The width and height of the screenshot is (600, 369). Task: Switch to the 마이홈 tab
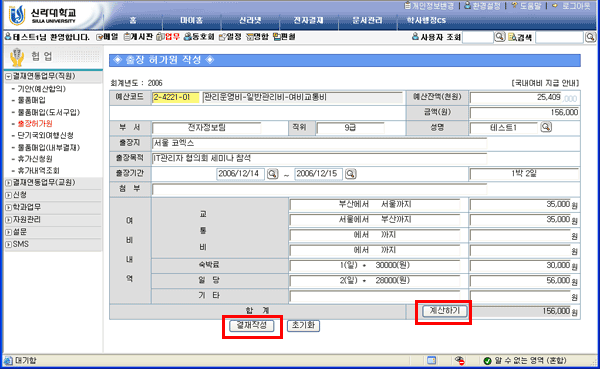[x=191, y=20]
